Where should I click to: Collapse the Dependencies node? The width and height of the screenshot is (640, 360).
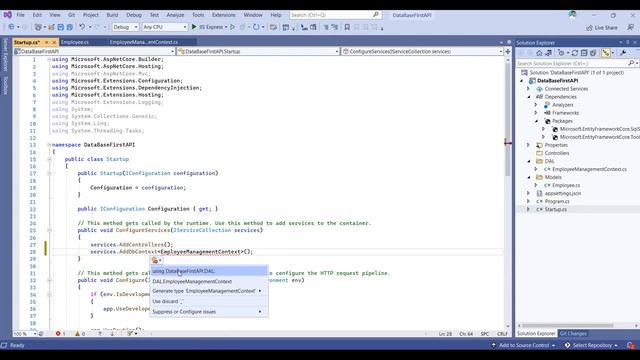[528, 97]
